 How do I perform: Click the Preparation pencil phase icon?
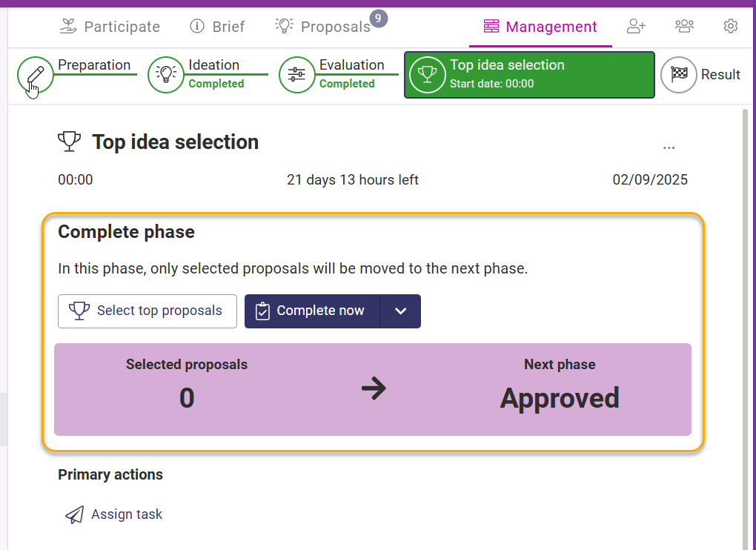(36, 75)
